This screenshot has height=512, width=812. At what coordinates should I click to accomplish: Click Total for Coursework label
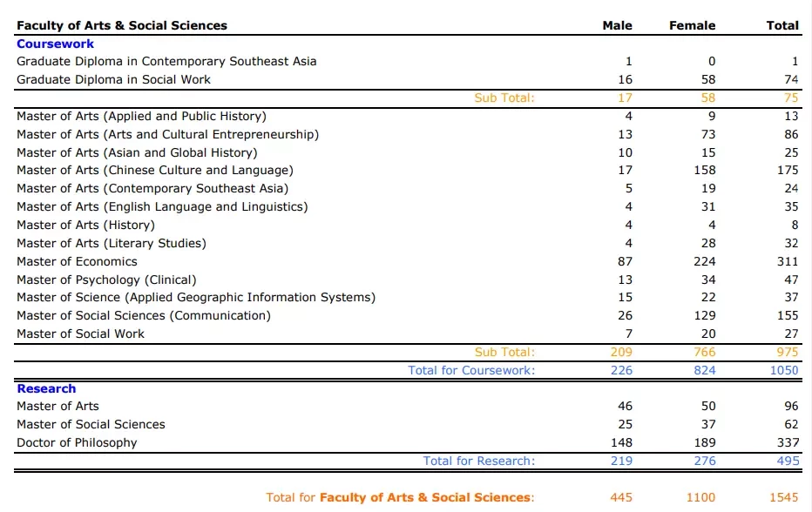(x=471, y=371)
